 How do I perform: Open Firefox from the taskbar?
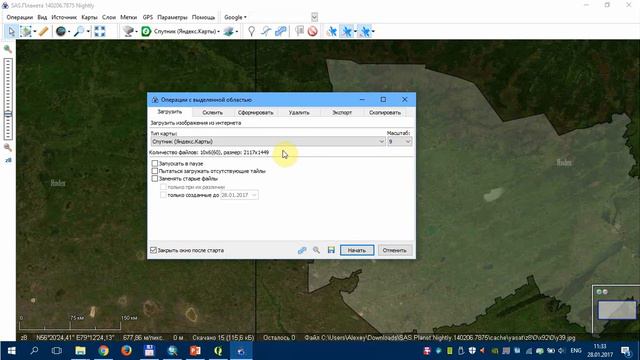coord(127,351)
